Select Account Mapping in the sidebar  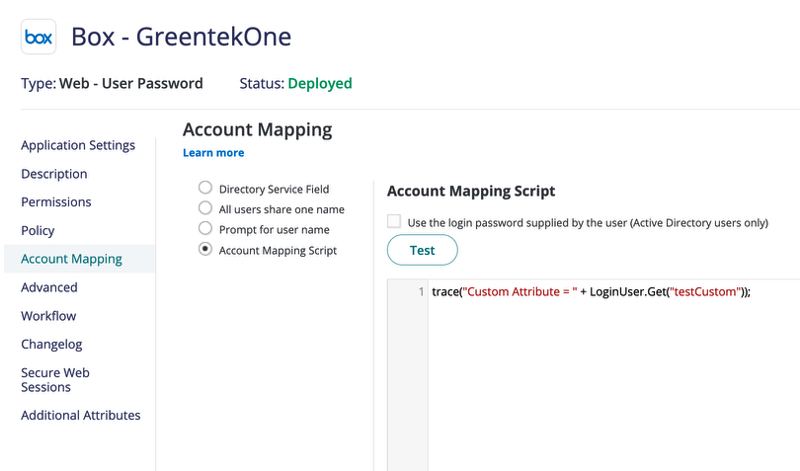(72, 259)
